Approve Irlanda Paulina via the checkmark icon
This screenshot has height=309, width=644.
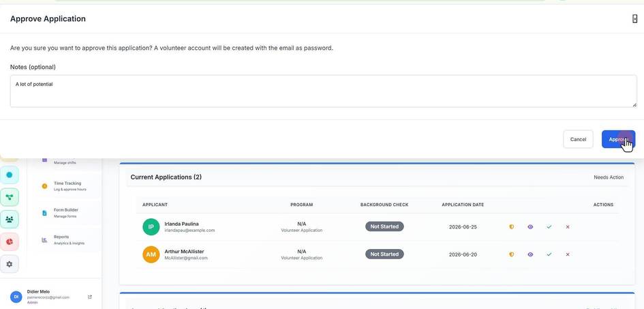coord(549,227)
